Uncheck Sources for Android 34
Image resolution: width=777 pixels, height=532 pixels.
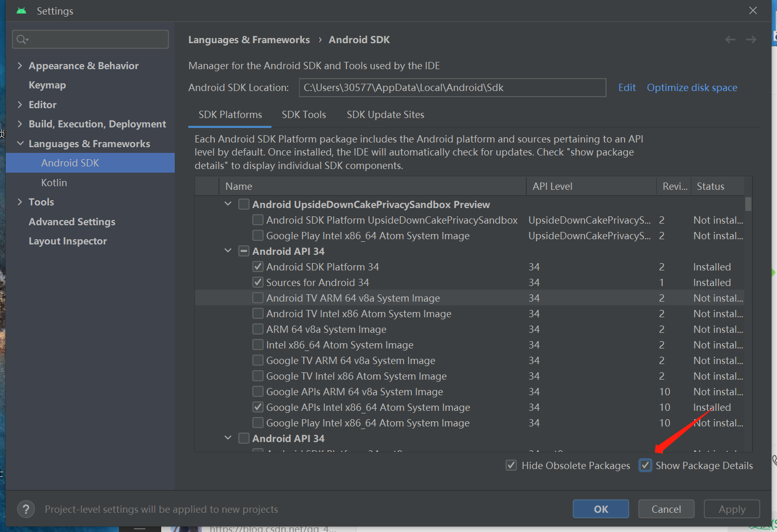(257, 282)
